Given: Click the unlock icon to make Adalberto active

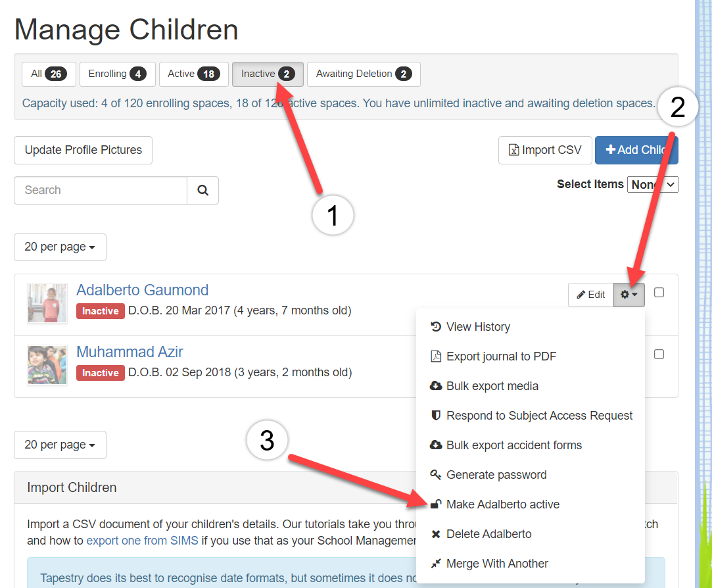Looking at the screenshot, I should point(435,504).
